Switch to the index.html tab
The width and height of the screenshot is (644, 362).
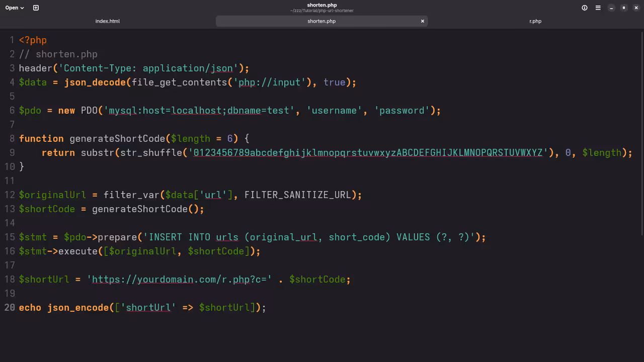[x=108, y=21]
